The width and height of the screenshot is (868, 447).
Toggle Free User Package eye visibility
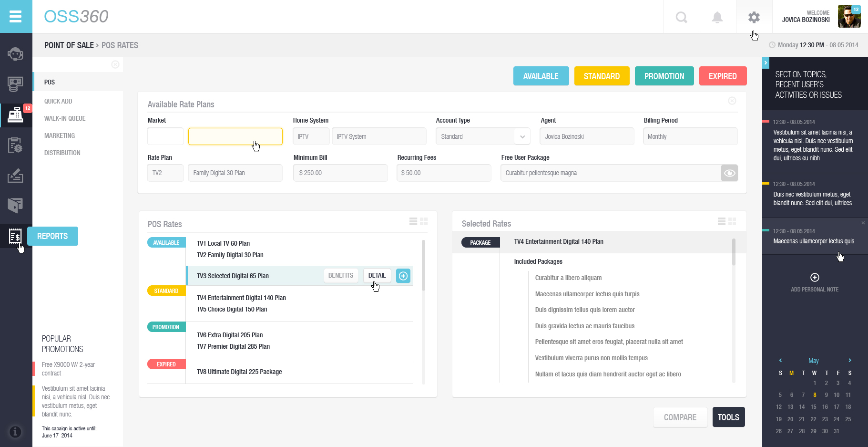[x=729, y=173]
